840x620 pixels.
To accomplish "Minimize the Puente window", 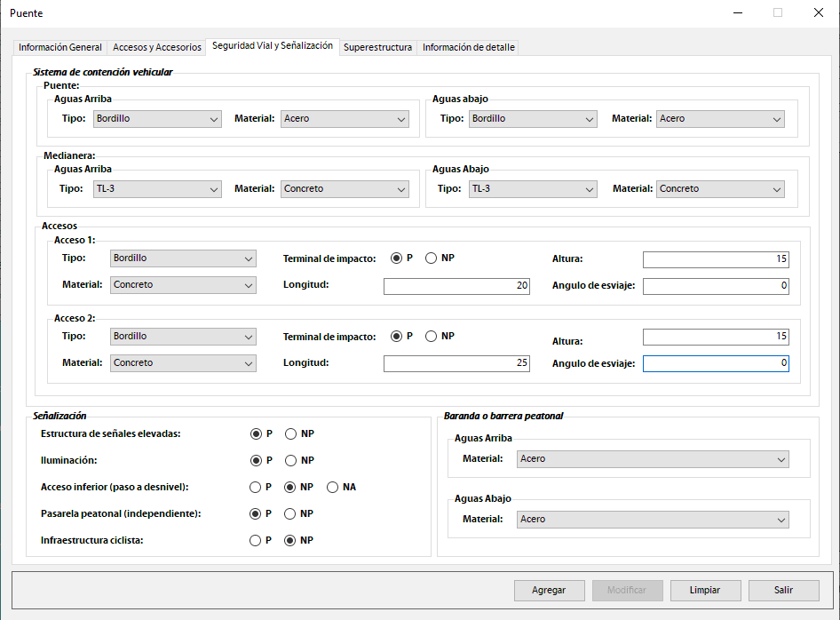I will tap(737, 13).
